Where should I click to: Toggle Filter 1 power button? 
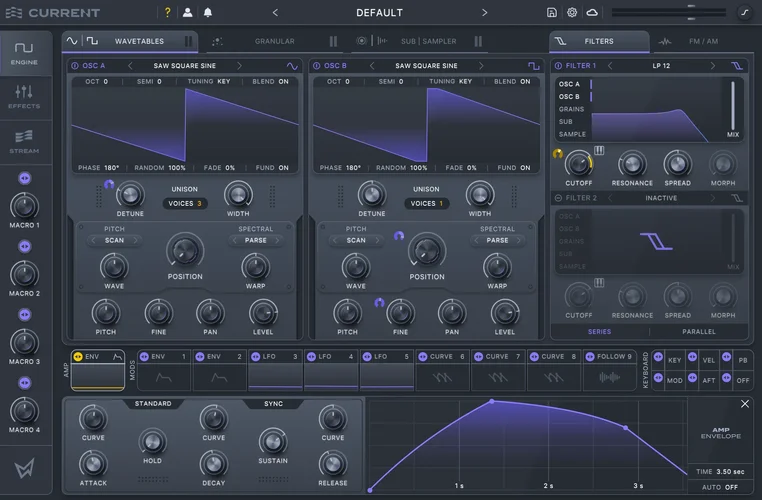click(558, 66)
